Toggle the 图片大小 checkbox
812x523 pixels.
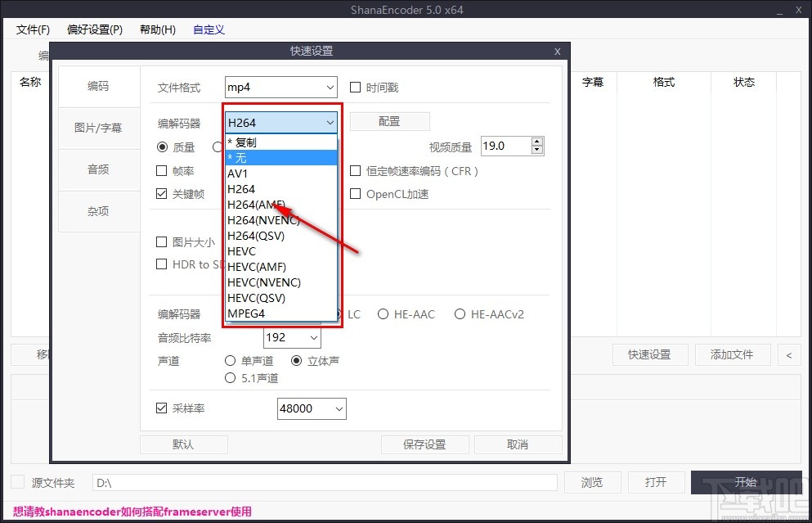pos(162,241)
